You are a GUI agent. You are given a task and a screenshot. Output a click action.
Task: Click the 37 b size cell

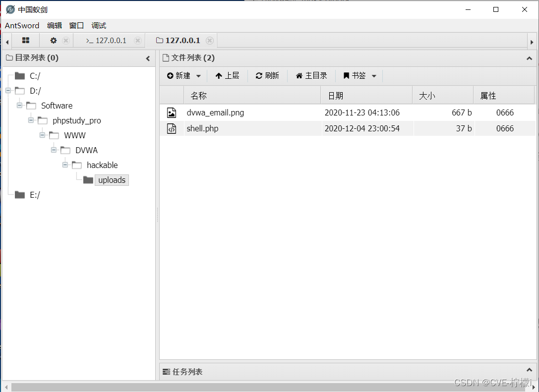pyautogui.click(x=464, y=128)
